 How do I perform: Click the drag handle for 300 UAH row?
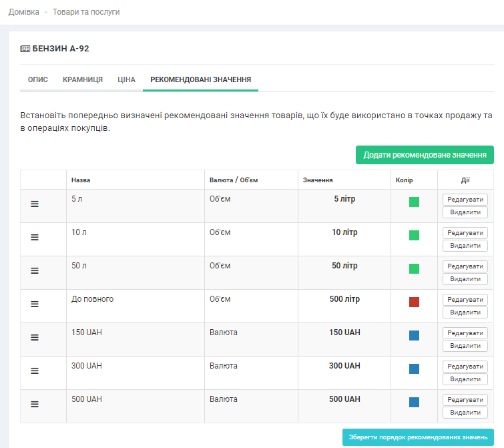tap(35, 371)
